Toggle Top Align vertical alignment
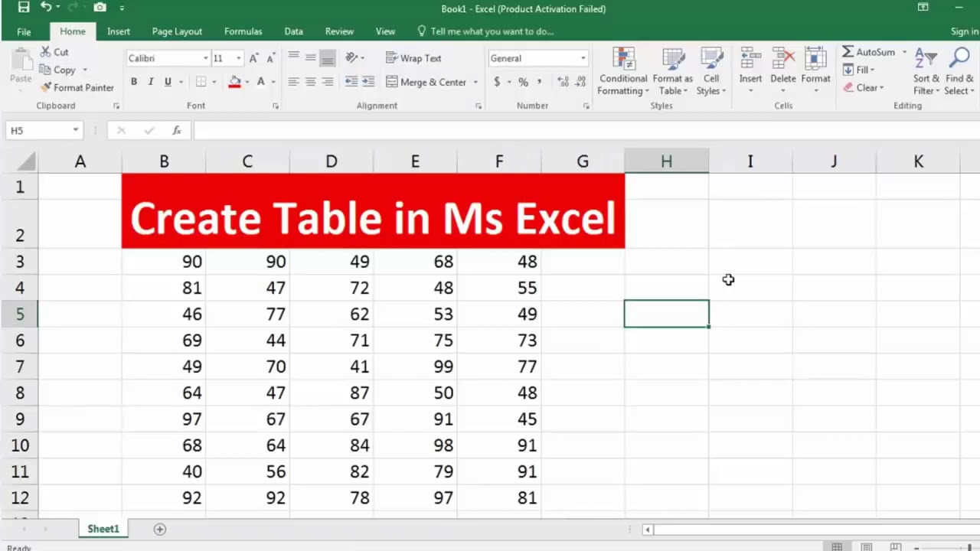980x551 pixels. coord(293,57)
